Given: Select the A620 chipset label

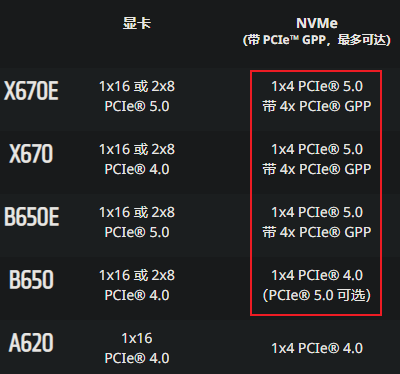Looking at the screenshot, I should [x=31, y=343].
